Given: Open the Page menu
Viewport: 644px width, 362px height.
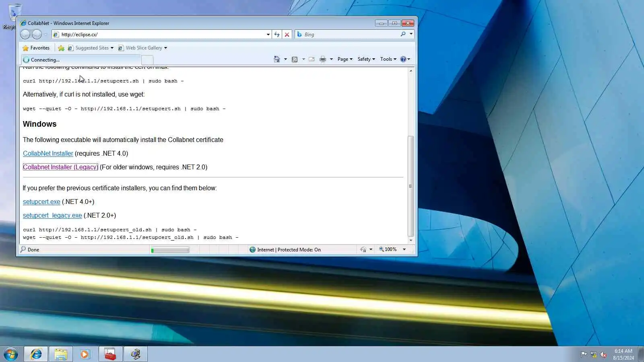Looking at the screenshot, I should tap(345, 59).
